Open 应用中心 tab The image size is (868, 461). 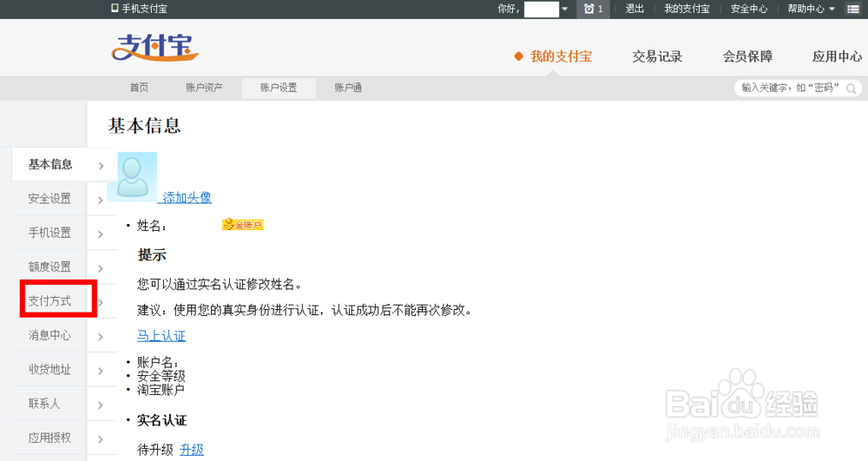coord(837,56)
